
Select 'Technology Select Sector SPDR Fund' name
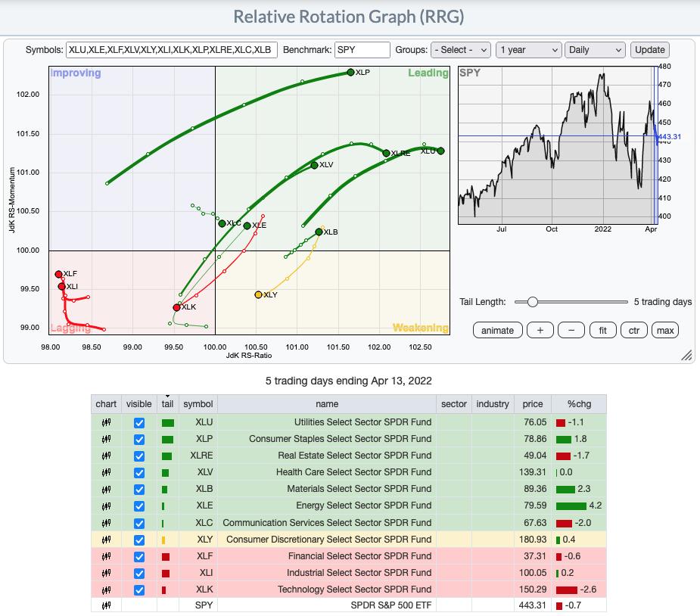tap(354, 590)
